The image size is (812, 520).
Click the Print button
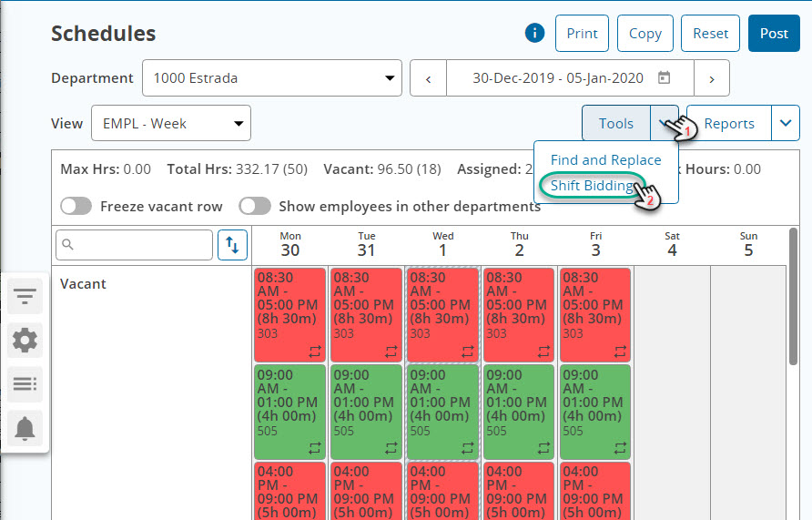[x=582, y=34]
